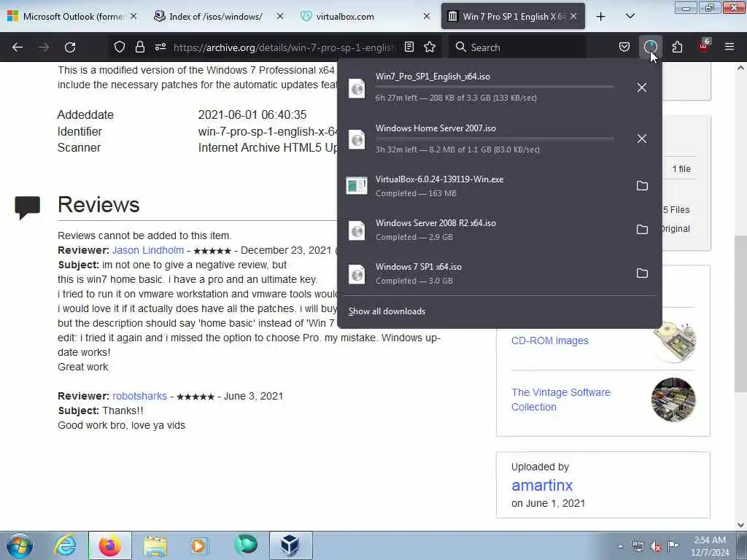747x560 pixels.
Task: Show VirtualBox-6.0.24 installer in folder
Action: (642, 186)
